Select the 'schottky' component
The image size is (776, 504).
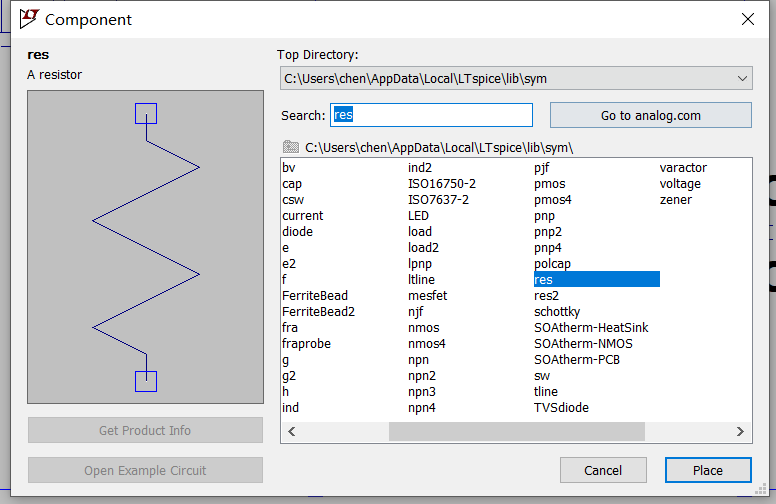pyautogui.click(x=557, y=311)
